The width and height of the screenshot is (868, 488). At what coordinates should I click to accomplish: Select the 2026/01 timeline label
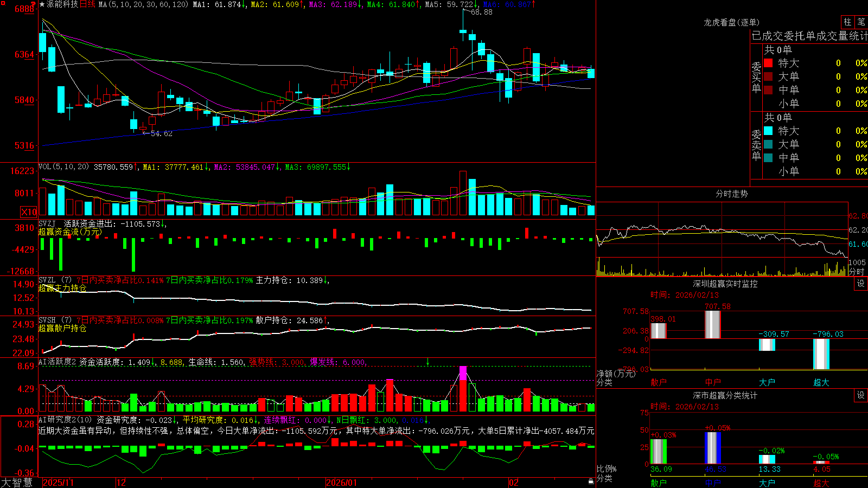pyautogui.click(x=341, y=483)
